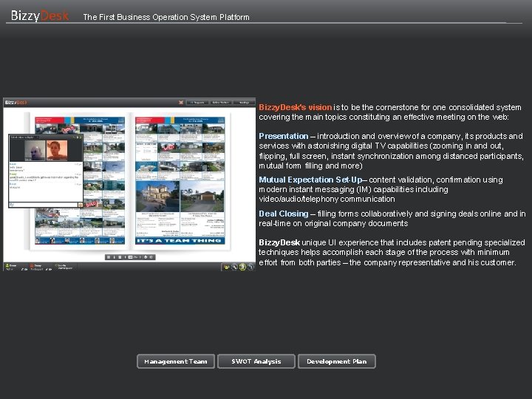Click the large lit-up house photo in the brochure
This screenshot has width=532, height=399.
[x=157, y=197]
